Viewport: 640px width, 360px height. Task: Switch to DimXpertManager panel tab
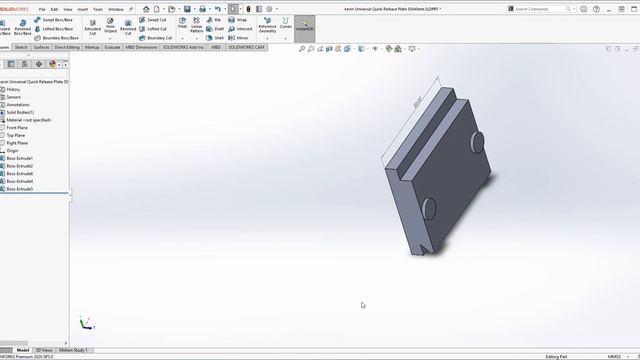point(39,64)
